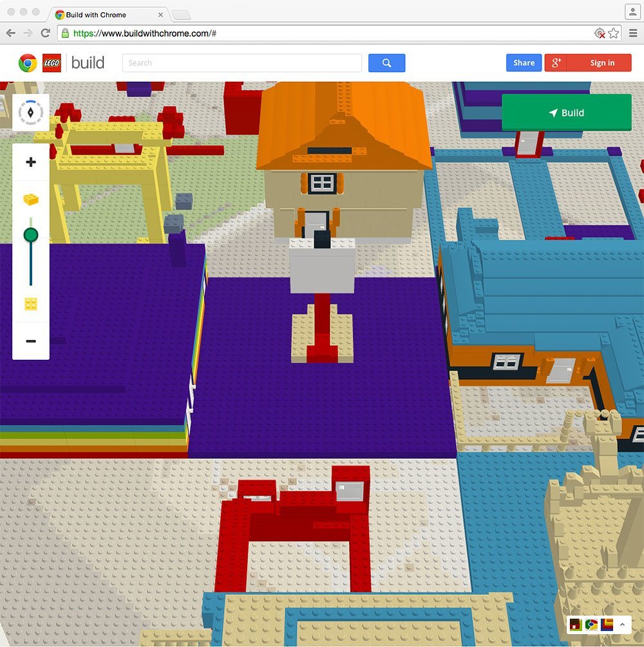
Task: Open the Chrome logo build thumbnail
Action: coord(592,624)
